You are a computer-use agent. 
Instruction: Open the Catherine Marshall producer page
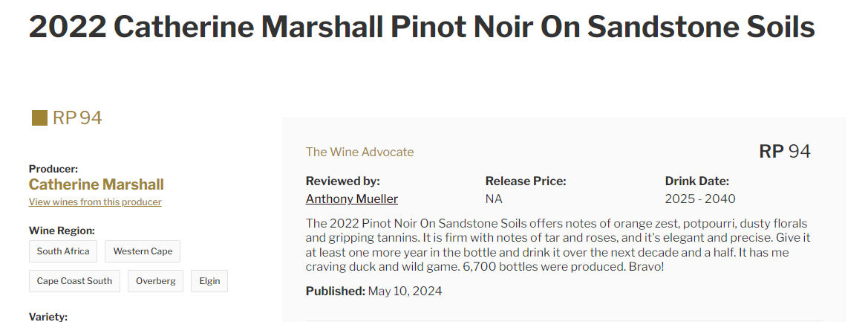97,184
